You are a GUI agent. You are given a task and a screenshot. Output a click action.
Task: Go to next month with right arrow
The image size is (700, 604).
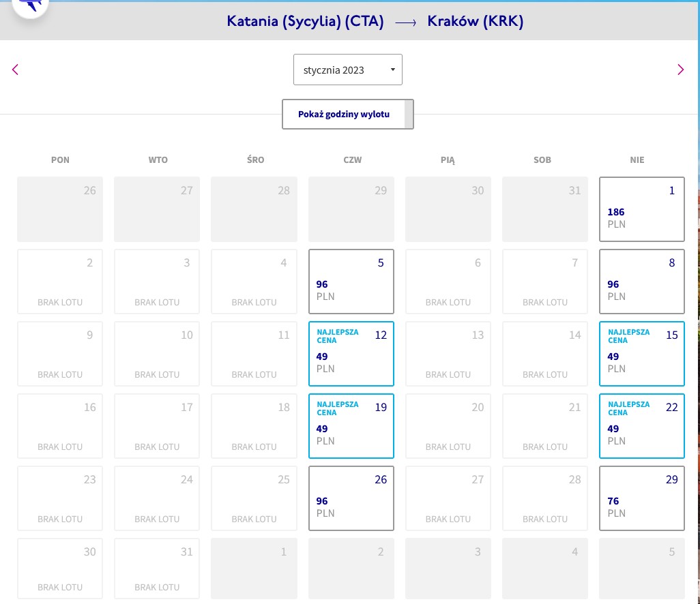(680, 70)
